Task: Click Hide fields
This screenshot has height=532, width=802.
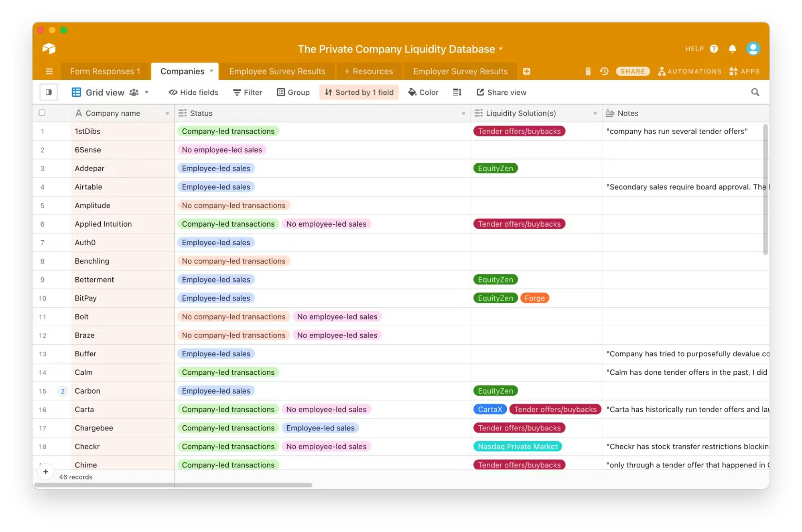Action: point(193,92)
